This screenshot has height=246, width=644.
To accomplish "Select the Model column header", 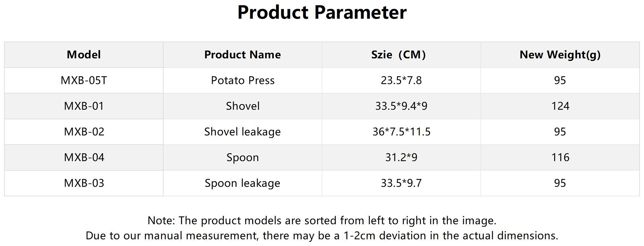I will (84, 55).
